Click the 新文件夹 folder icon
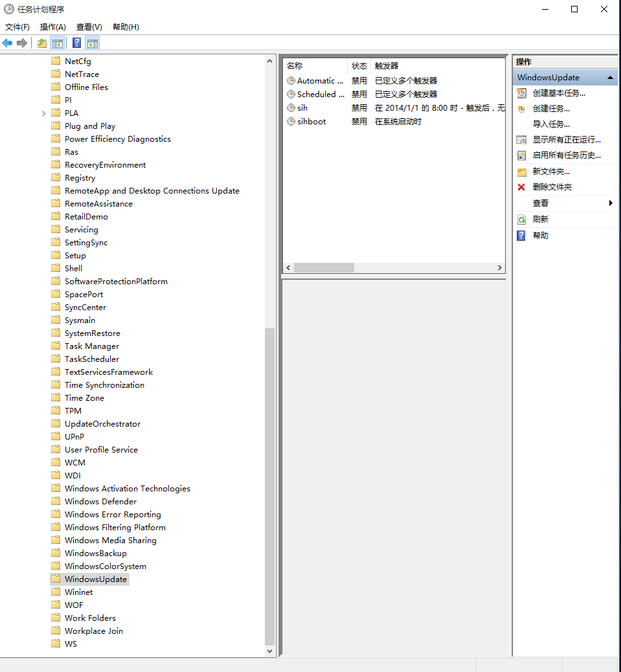 [521, 172]
